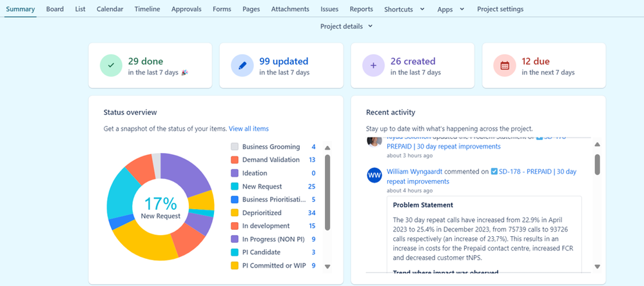Open the 12 due card
Image resolution: width=644 pixels, height=286 pixels.
click(544, 65)
